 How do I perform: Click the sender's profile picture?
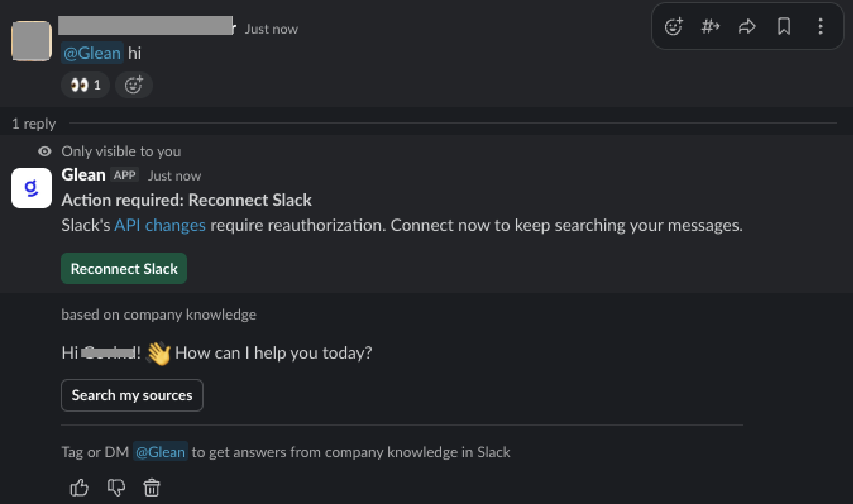point(32,41)
